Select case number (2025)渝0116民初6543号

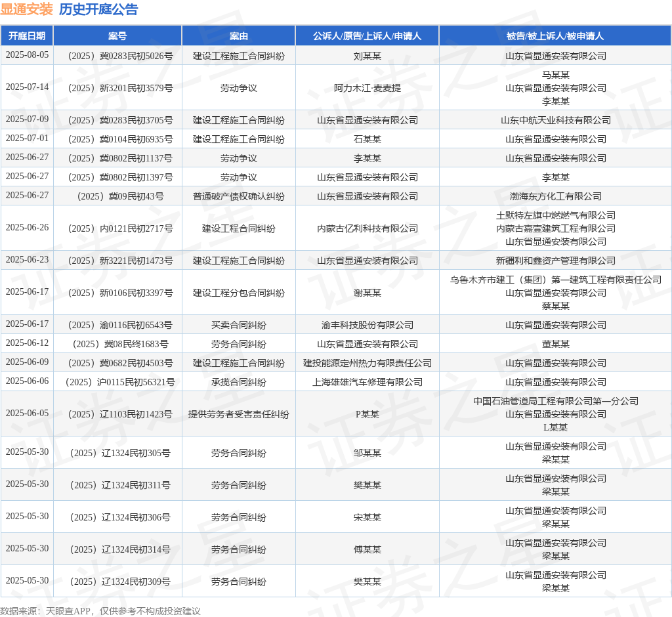pos(118,325)
